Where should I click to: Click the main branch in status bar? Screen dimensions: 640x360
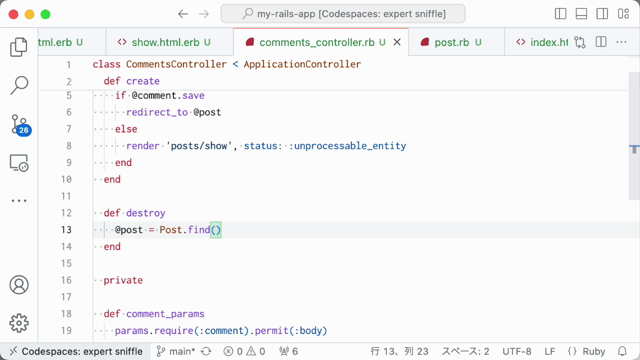coord(177,351)
